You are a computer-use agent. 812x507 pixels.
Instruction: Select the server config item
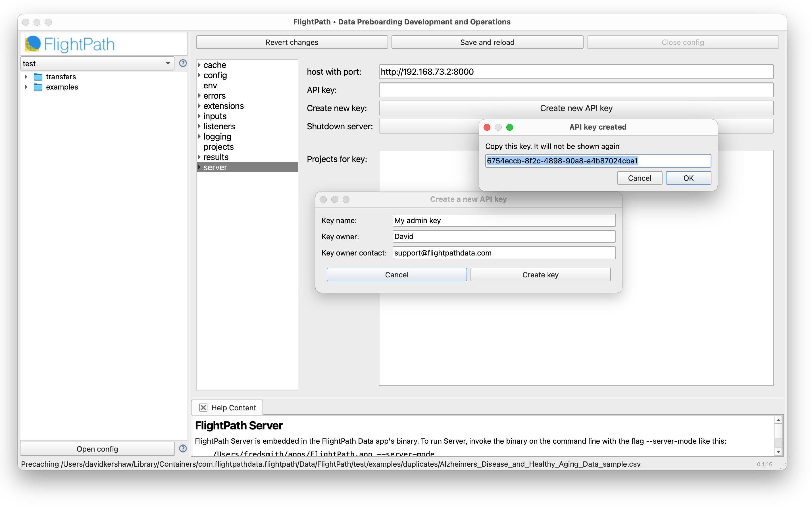click(215, 167)
